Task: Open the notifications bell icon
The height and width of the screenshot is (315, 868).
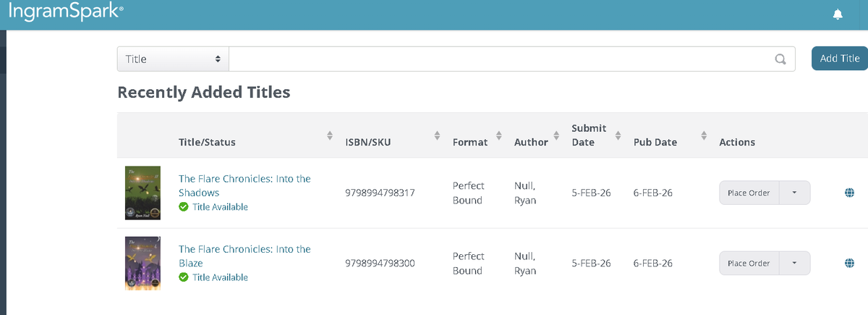Action: (x=838, y=14)
